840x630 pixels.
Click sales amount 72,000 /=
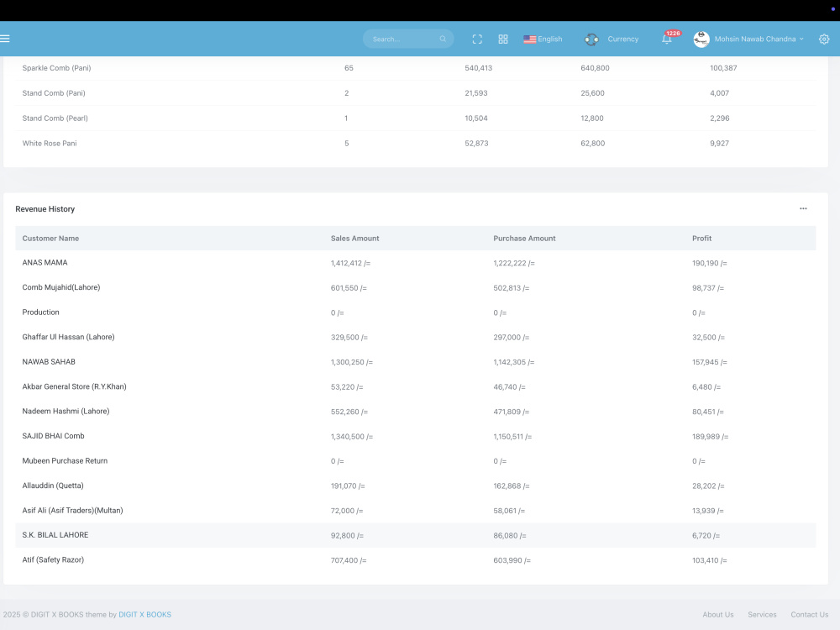347,511
